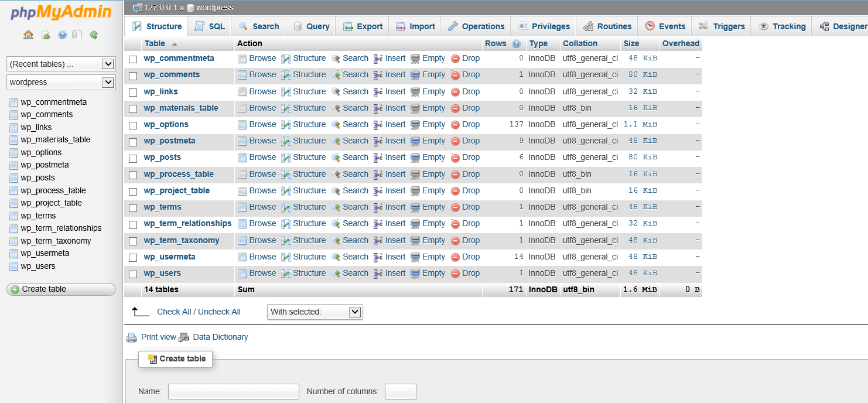
Task: Open phpMyAdmin documentation blue question-mark icon
Action: pyautogui.click(x=62, y=35)
